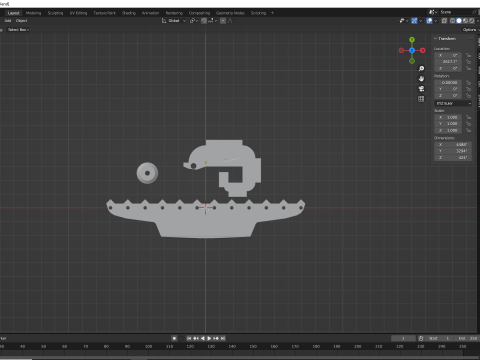Open the Geometry Nodes workspace tab
480x360 pixels.
point(230,13)
